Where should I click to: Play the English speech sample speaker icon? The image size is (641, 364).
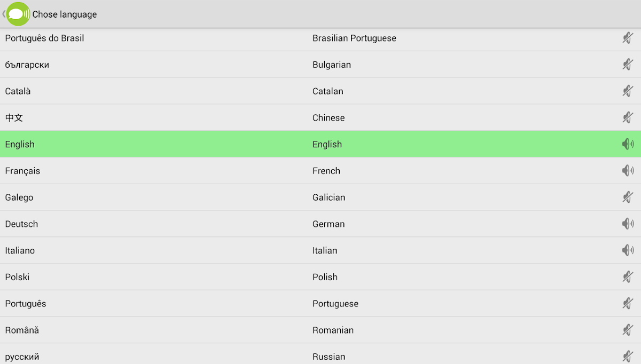pyautogui.click(x=628, y=144)
